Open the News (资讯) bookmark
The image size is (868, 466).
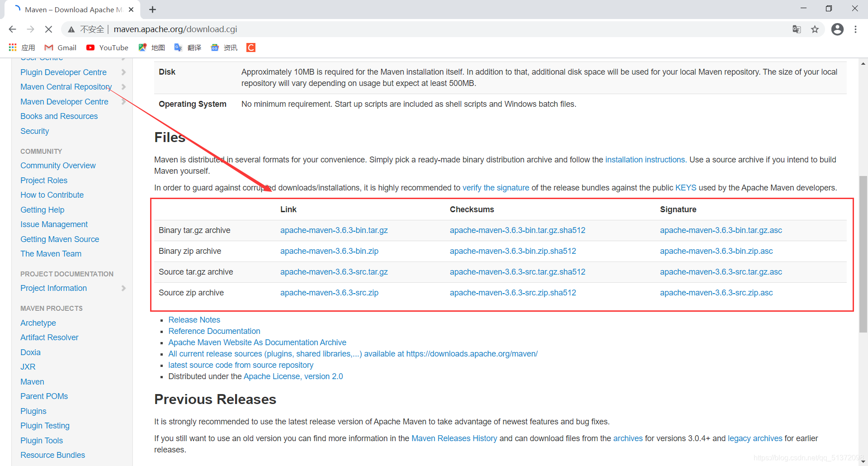[x=224, y=48]
